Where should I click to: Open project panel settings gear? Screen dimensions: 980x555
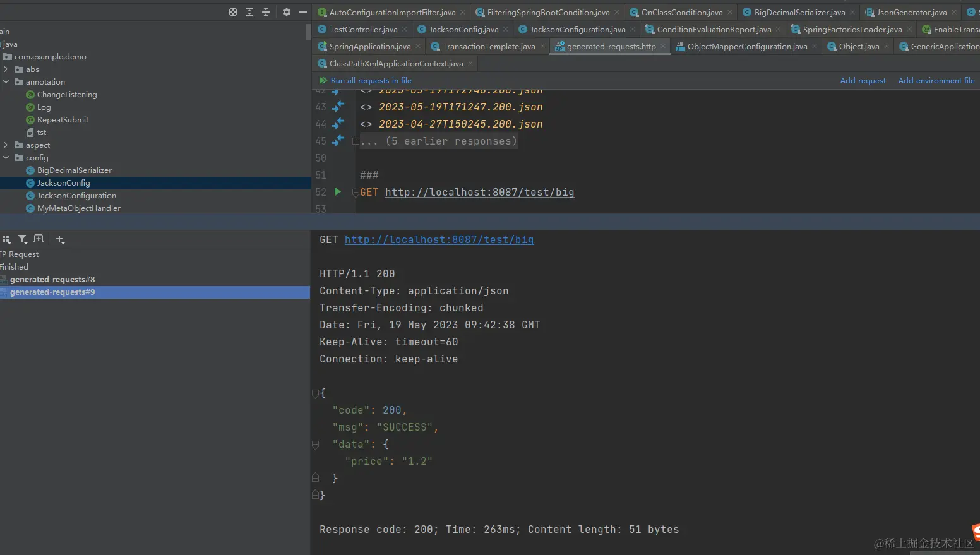pos(287,12)
